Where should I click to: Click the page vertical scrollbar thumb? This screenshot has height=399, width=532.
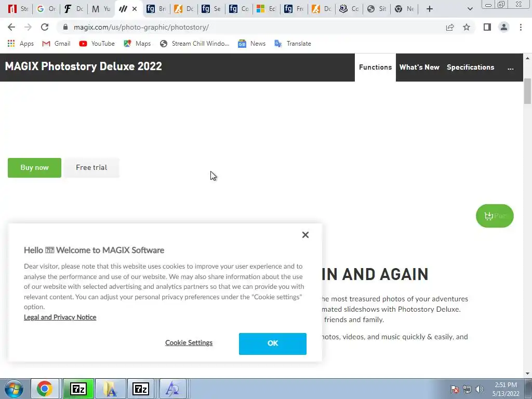(527, 91)
